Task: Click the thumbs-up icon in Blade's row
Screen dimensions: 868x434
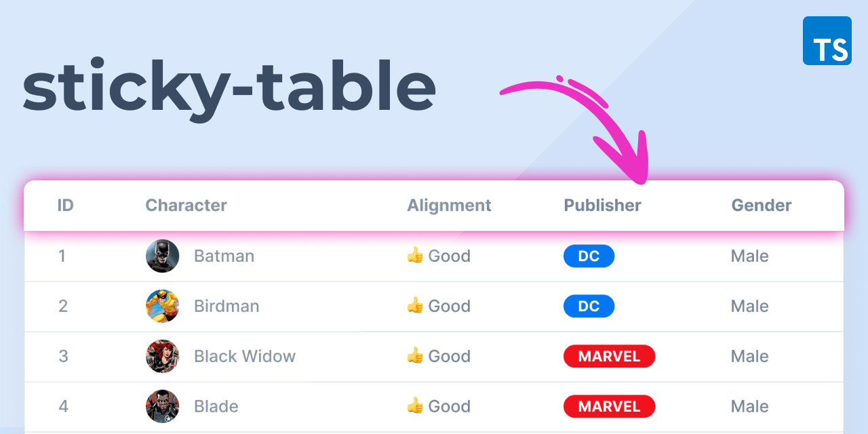Action: pos(414,406)
